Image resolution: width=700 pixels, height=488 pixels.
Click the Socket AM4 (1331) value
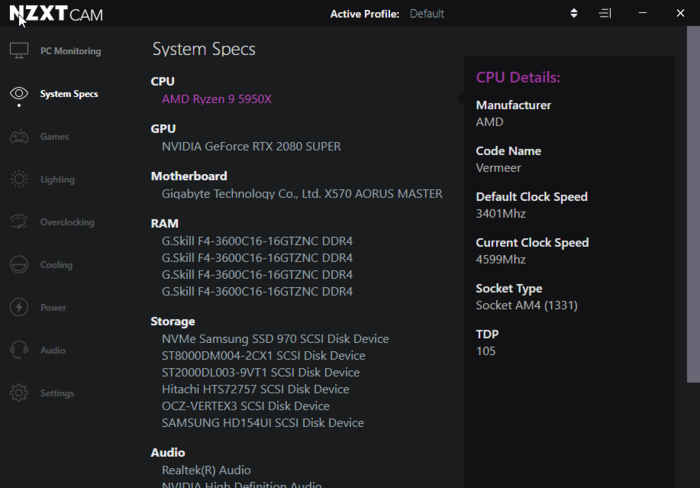527,305
